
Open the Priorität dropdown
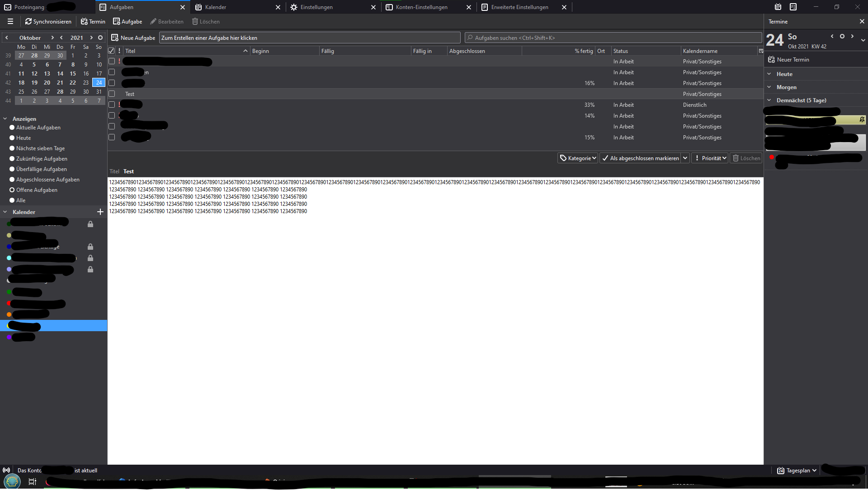(x=710, y=158)
